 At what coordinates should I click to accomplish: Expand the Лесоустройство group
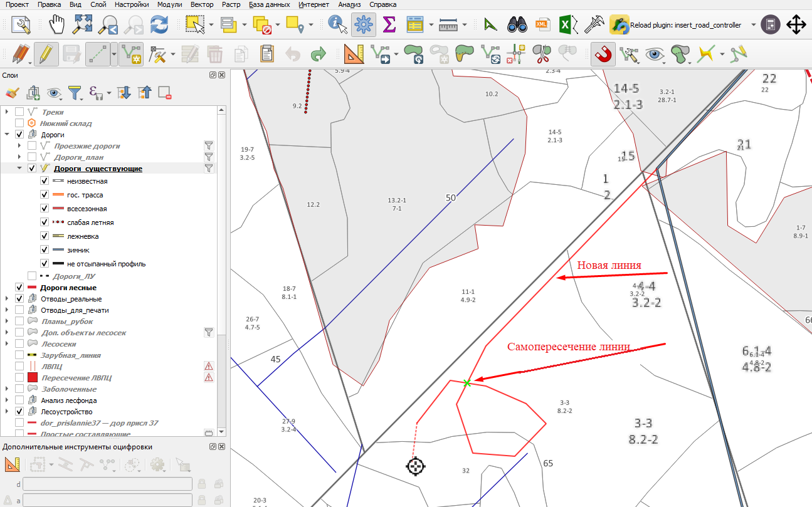(x=8, y=412)
